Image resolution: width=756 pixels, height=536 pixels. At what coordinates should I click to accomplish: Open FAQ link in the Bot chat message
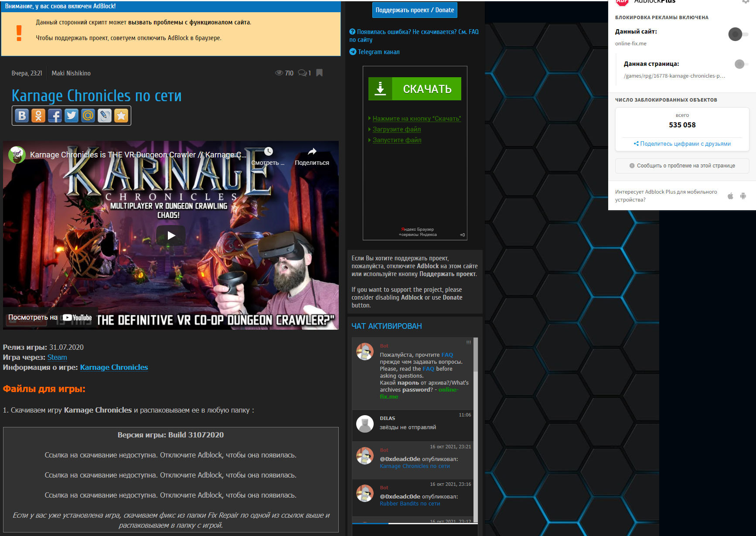click(x=447, y=355)
